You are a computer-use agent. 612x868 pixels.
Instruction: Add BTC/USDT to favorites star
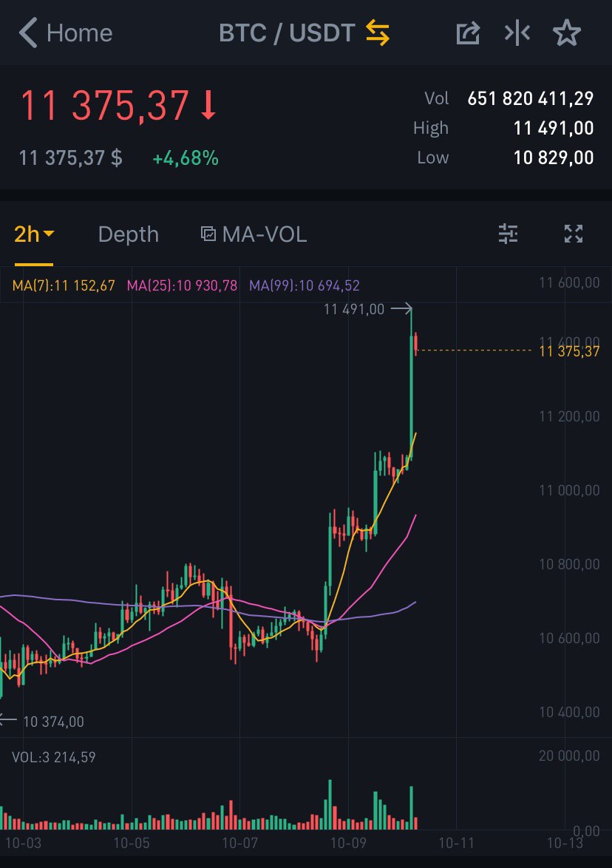coord(567,33)
